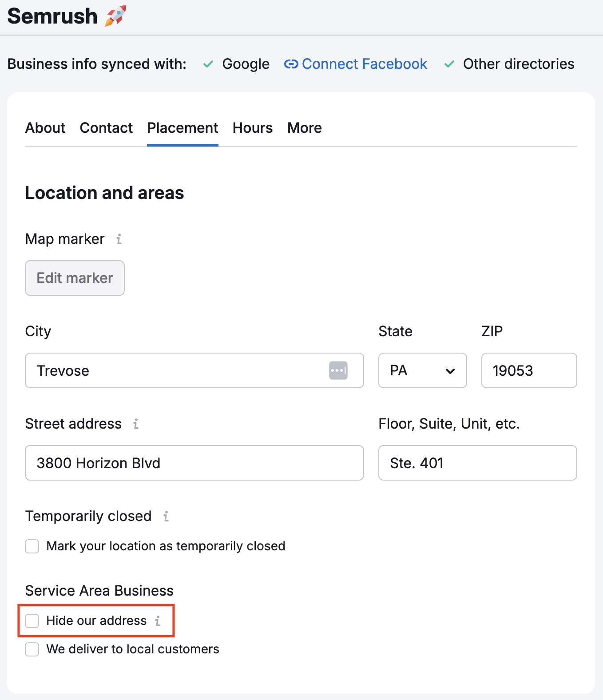Follow the Connect Facebook link
This screenshot has height=700, width=603.
pos(364,64)
